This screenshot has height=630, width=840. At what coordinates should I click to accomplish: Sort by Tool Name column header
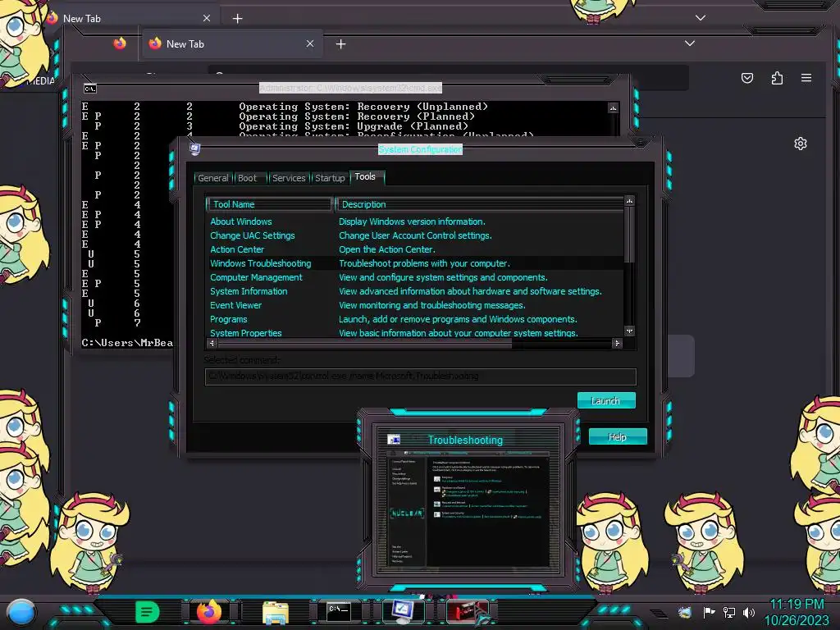[x=269, y=204]
